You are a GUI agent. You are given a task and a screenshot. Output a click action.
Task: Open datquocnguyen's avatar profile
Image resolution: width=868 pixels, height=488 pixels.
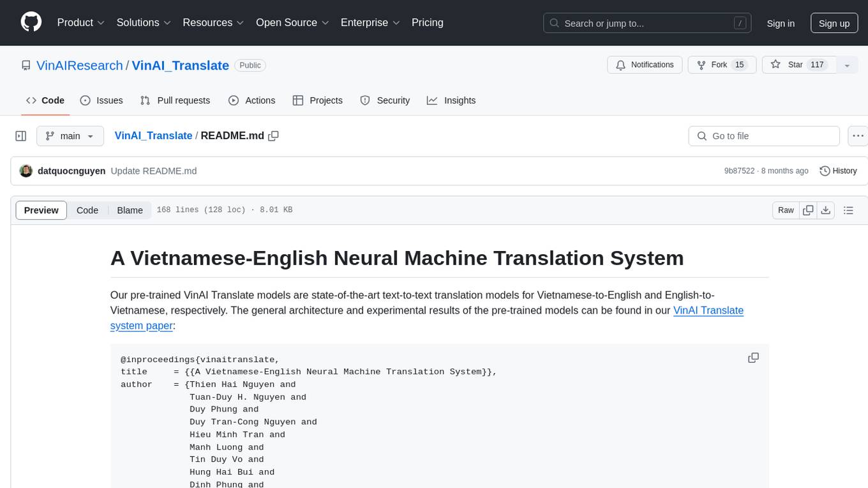tap(26, 171)
